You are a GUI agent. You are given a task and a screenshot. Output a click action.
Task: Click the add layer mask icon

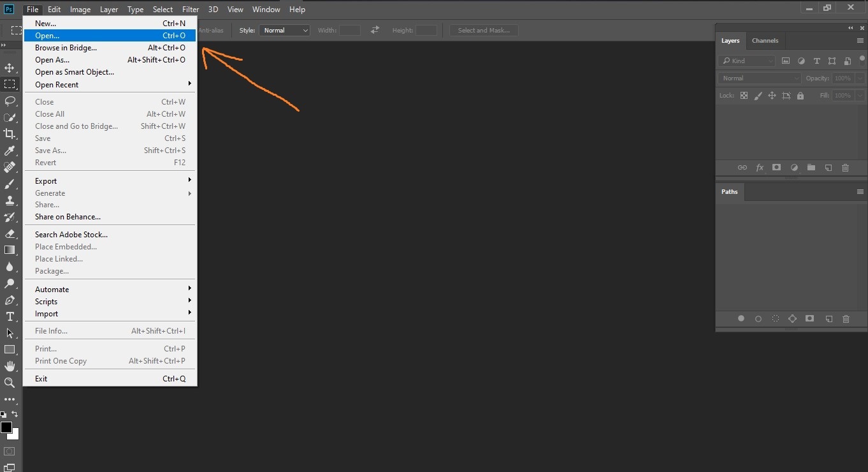[x=776, y=168]
